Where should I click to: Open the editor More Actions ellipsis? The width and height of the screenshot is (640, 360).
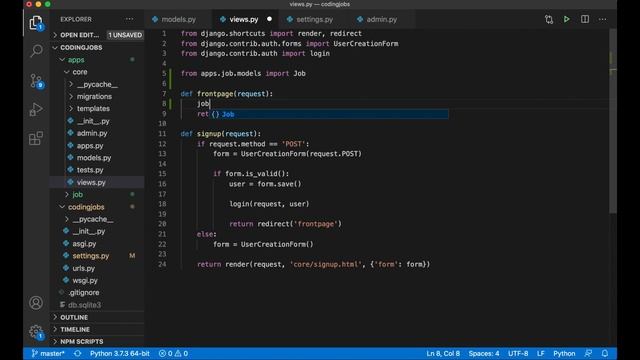click(x=602, y=19)
